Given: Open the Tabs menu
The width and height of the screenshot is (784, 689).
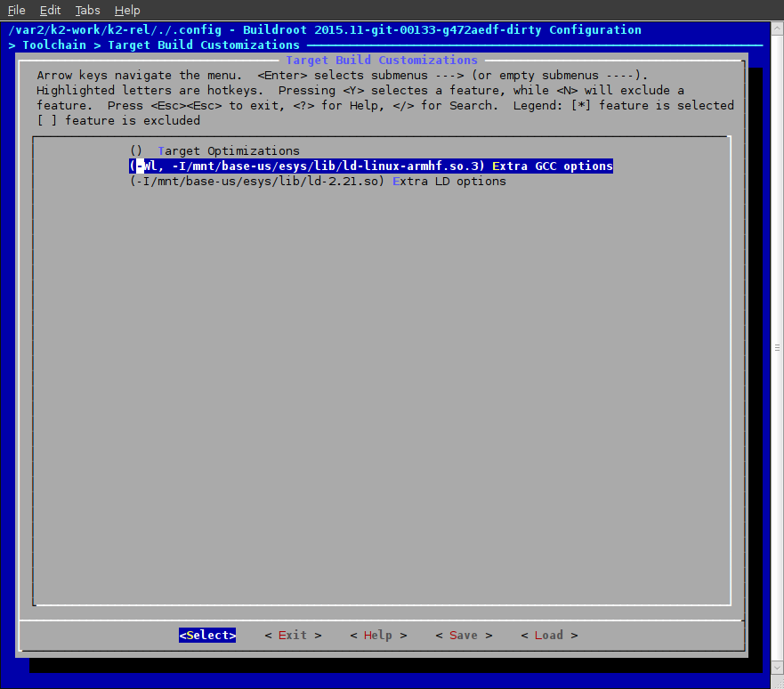Looking at the screenshot, I should (x=87, y=10).
